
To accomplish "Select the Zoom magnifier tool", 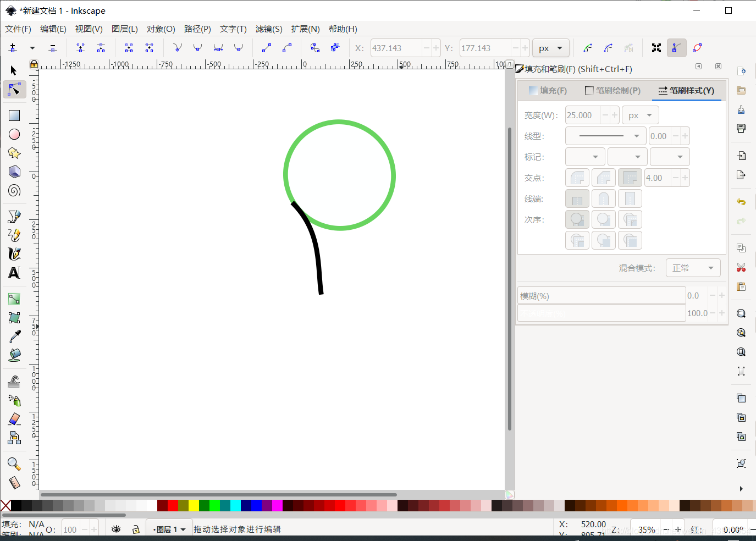I will [x=14, y=464].
